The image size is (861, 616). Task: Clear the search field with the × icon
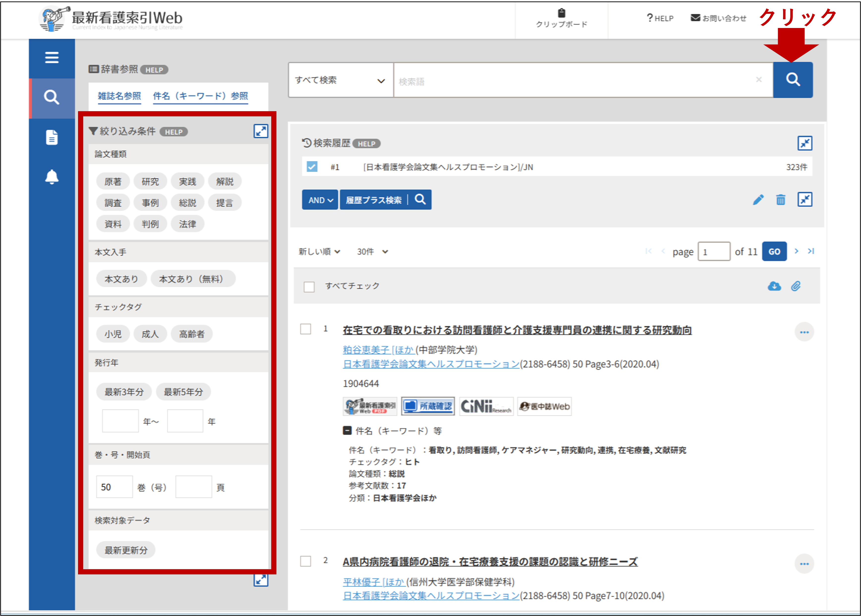click(758, 79)
